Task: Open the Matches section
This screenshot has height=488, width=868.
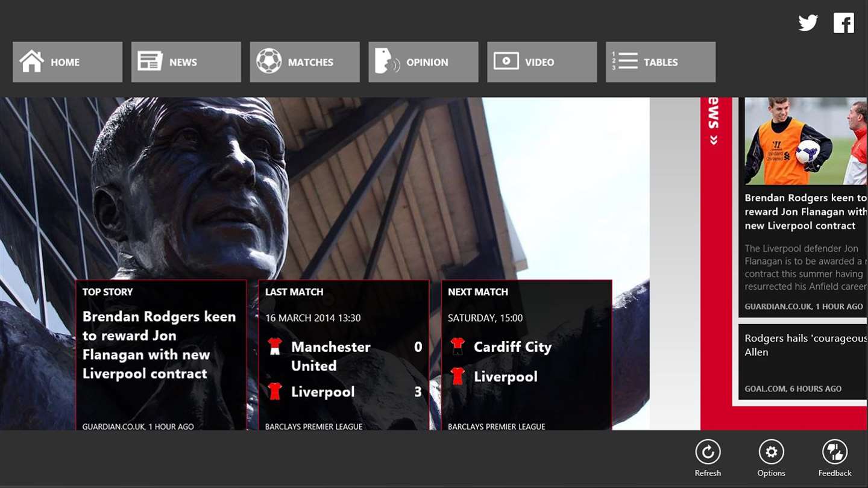Action: point(305,62)
